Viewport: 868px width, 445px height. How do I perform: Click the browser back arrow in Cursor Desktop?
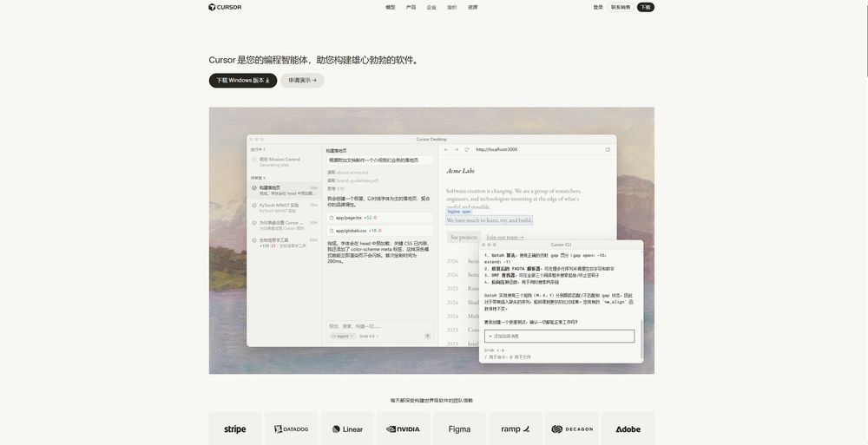click(446, 149)
